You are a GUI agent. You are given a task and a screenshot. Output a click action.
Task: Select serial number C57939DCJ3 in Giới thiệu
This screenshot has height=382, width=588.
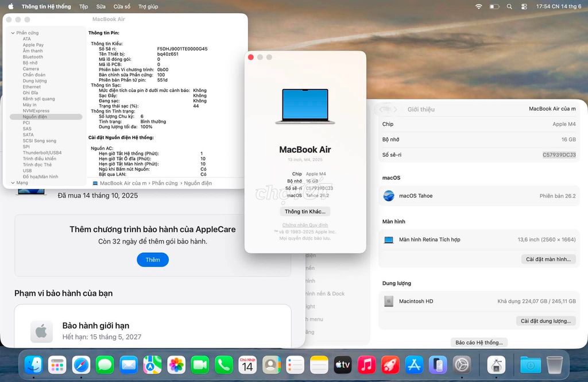click(x=559, y=155)
